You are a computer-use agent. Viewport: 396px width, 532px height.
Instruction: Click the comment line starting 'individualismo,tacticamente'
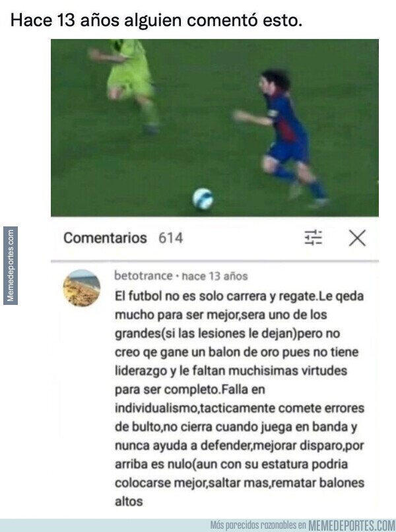coord(239,408)
